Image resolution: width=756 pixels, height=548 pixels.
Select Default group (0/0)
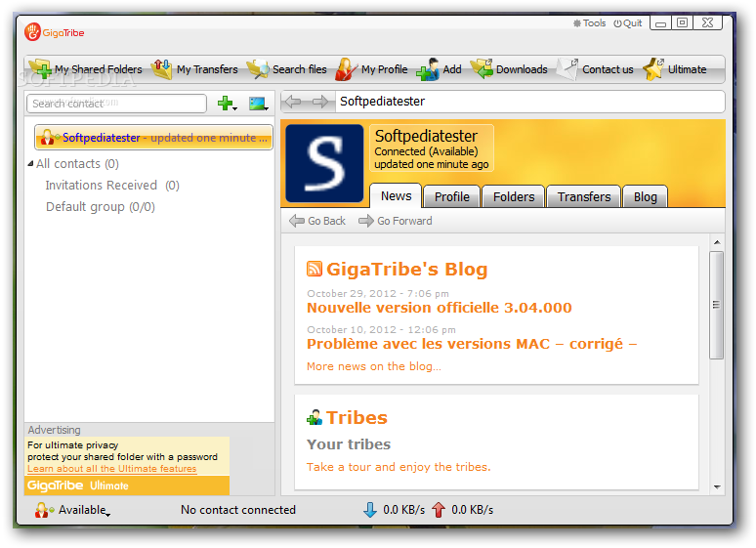tap(101, 207)
